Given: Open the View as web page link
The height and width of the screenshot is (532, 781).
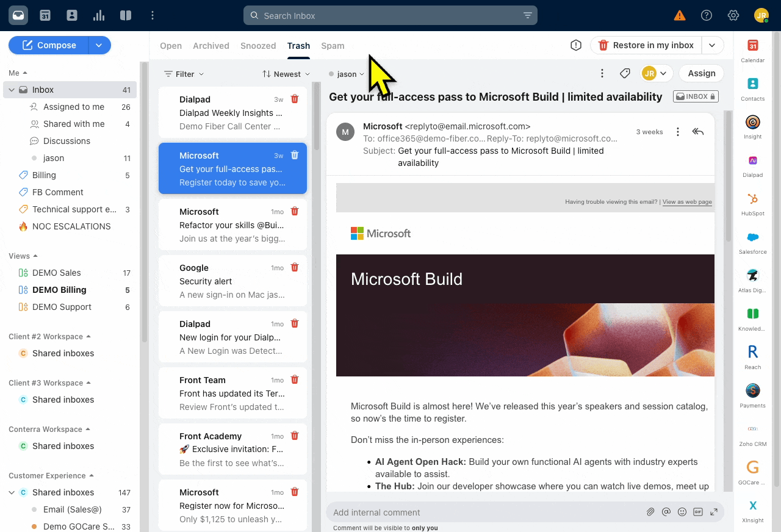Looking at the screenshot, I should coord(687,202).
